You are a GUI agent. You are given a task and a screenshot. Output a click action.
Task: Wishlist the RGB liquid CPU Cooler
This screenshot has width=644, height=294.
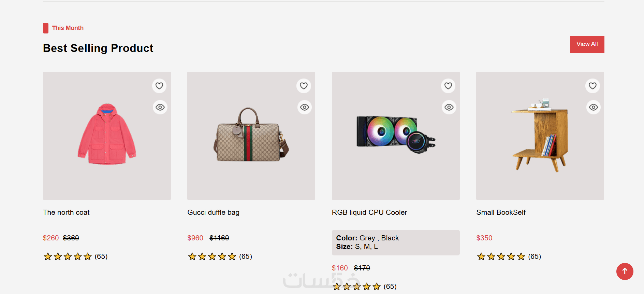448,86
